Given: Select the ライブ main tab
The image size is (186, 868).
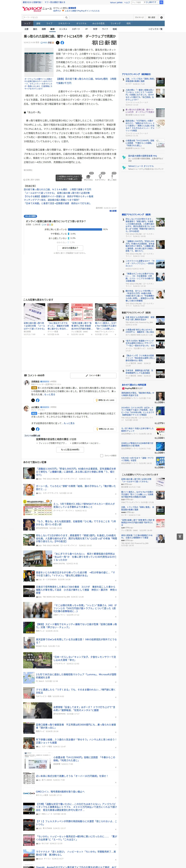Looking at the screenshot, I should (x=49, y=24).
